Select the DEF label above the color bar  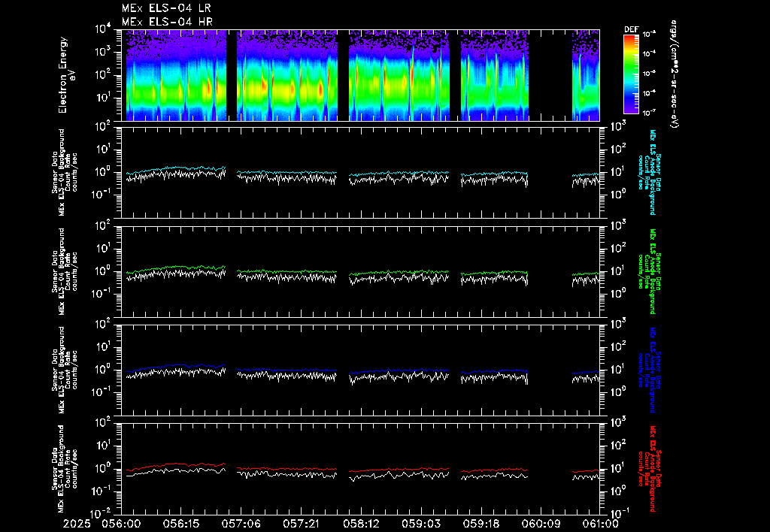click(631, 29)
